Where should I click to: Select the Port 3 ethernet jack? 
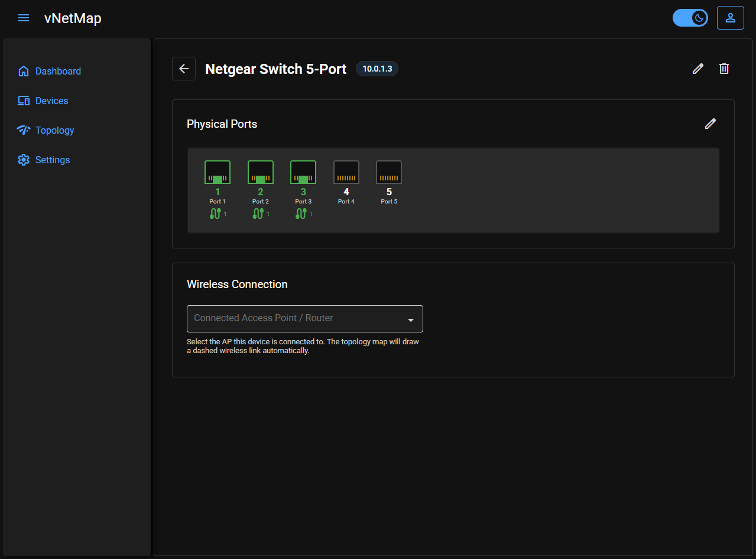click(x=303, y=172)
